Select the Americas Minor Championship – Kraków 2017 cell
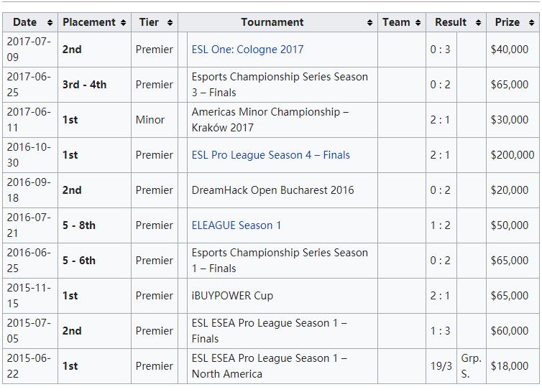Viewport: 542px width, 392px height. tap(270, 120)
